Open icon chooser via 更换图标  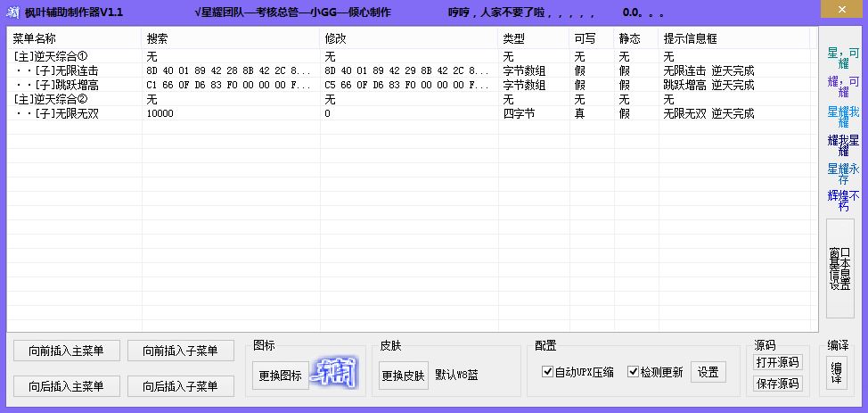click(x=280, y=376)
